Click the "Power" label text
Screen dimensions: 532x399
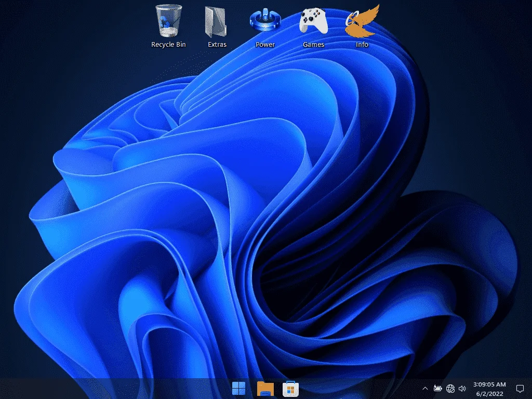(265, 45)
